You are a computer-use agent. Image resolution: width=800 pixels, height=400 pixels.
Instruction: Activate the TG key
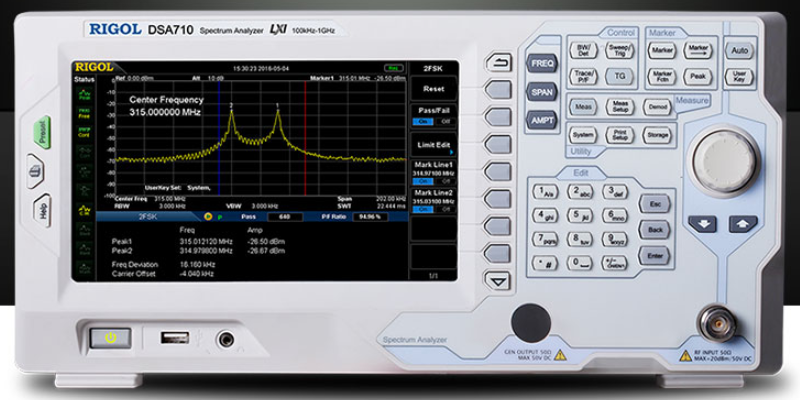pos(620,77)
